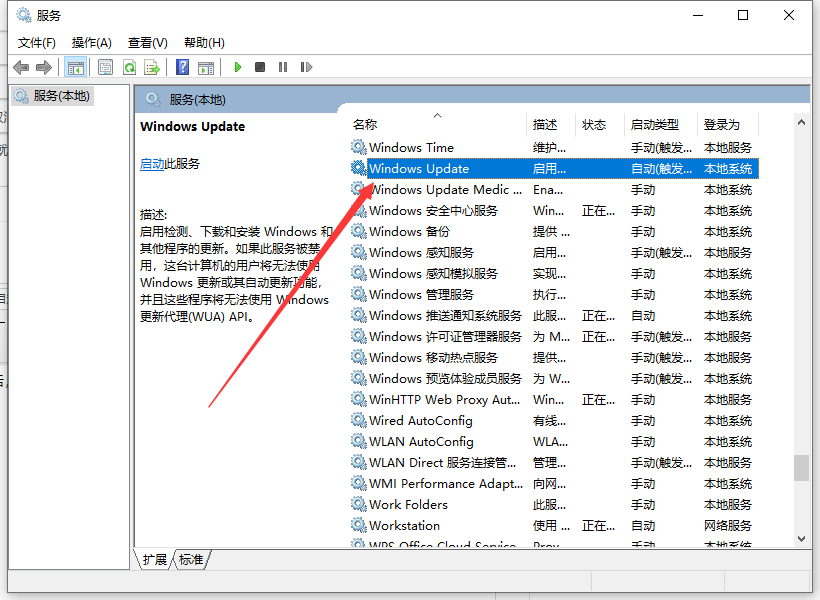
Task: Click the 启动 link to start service
Action: pyautogui.click(x=152, y=164)
